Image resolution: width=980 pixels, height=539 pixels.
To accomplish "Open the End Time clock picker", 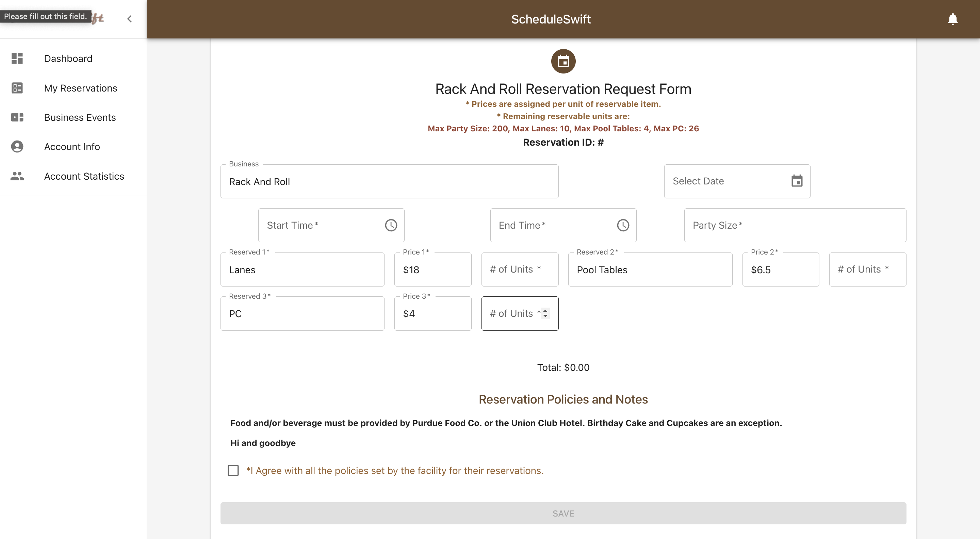I will (x=623, y=225).
